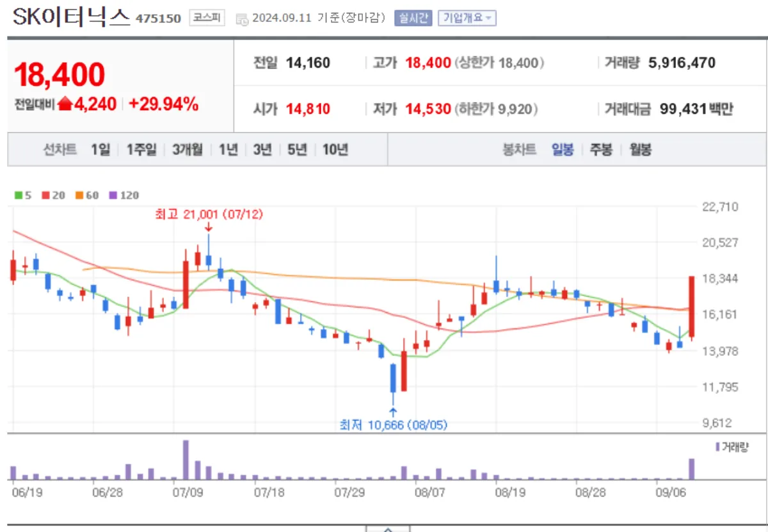Click the purple 120-day moving average legend
Screen dimensions: 768x532
pyautogui.click(x=124, y=195)
